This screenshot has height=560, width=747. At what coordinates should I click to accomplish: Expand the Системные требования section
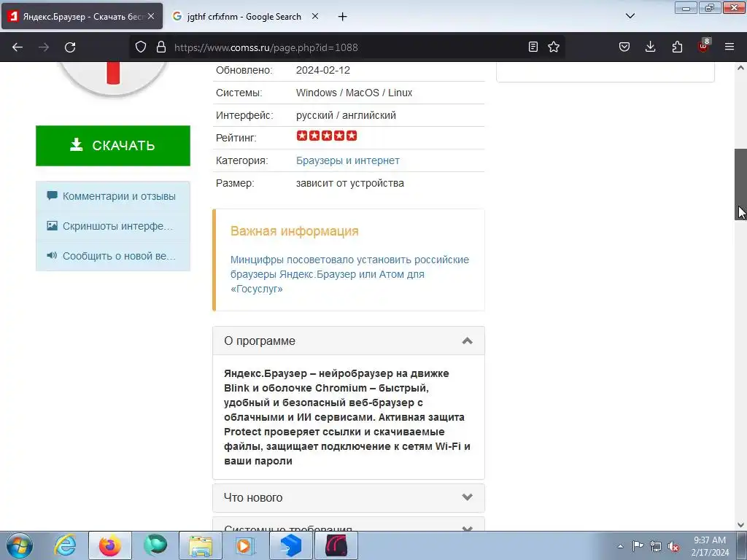(349, 526)
